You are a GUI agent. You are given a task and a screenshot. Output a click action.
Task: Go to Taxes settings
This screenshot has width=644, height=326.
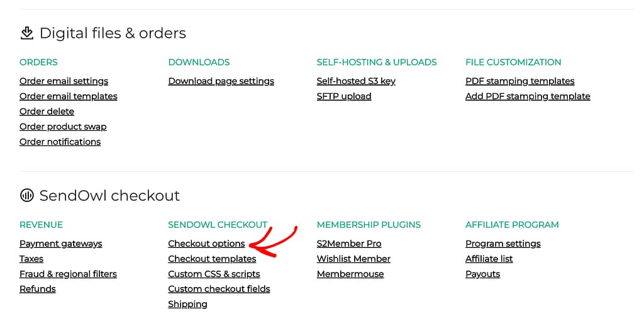31,259
